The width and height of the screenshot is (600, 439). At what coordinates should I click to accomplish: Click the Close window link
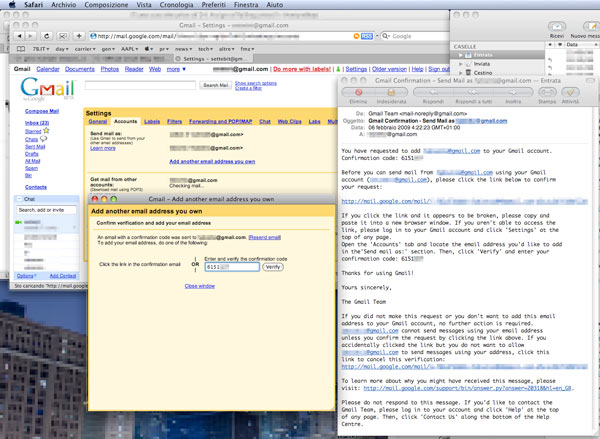coord(200,286)
